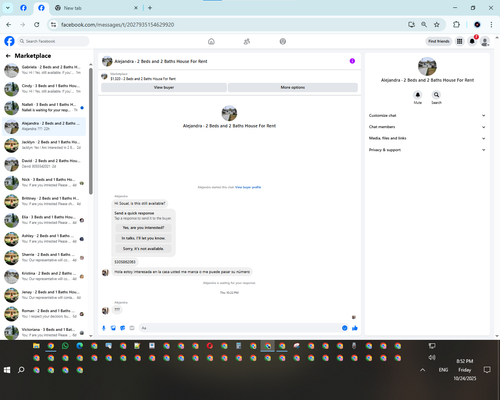Image resolution: width=500 pixels, height=400 pixels.
Task: Click the Find friends button
Action: pos(439,41)
